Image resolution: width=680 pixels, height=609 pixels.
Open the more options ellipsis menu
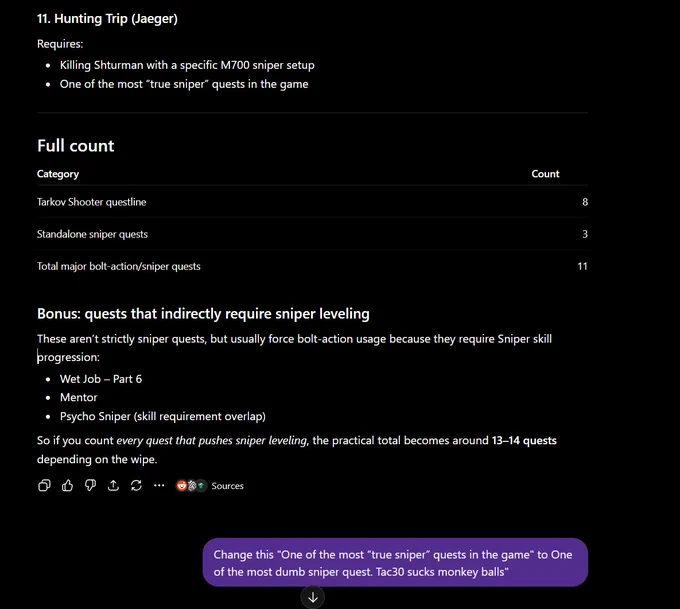click(159, 485)
